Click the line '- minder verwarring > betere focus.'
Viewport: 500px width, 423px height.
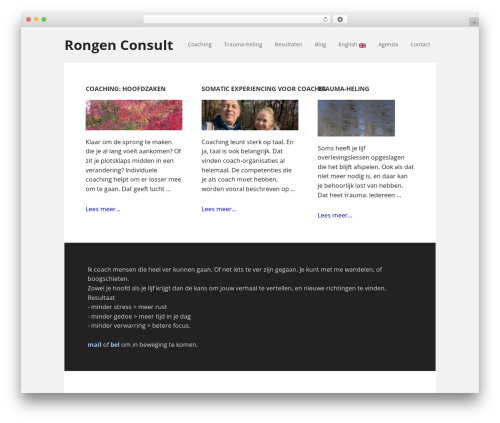[139, 326]
